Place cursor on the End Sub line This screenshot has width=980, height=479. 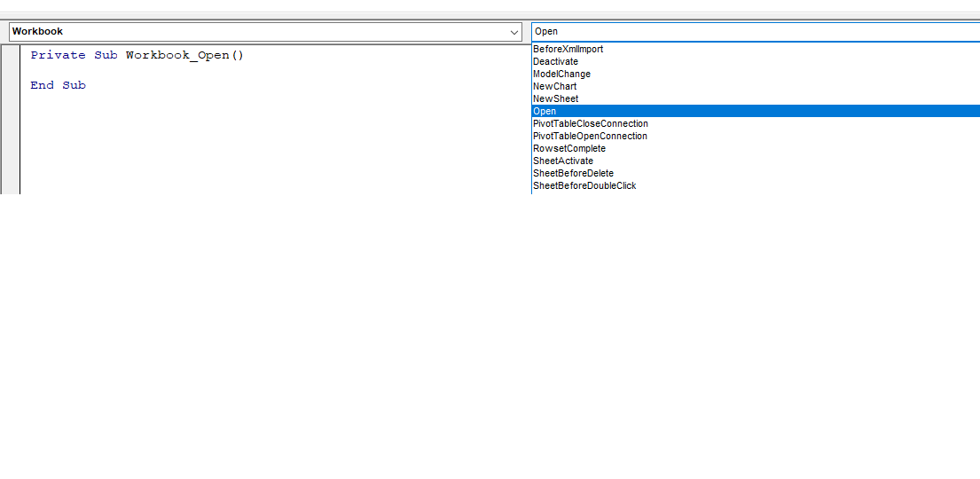(59, 85)
